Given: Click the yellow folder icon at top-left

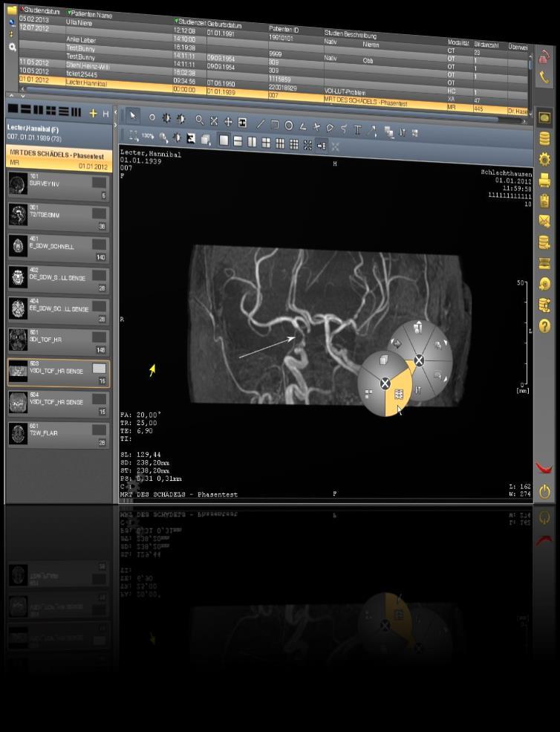Looking at the screenshot, I should (12, 10).
